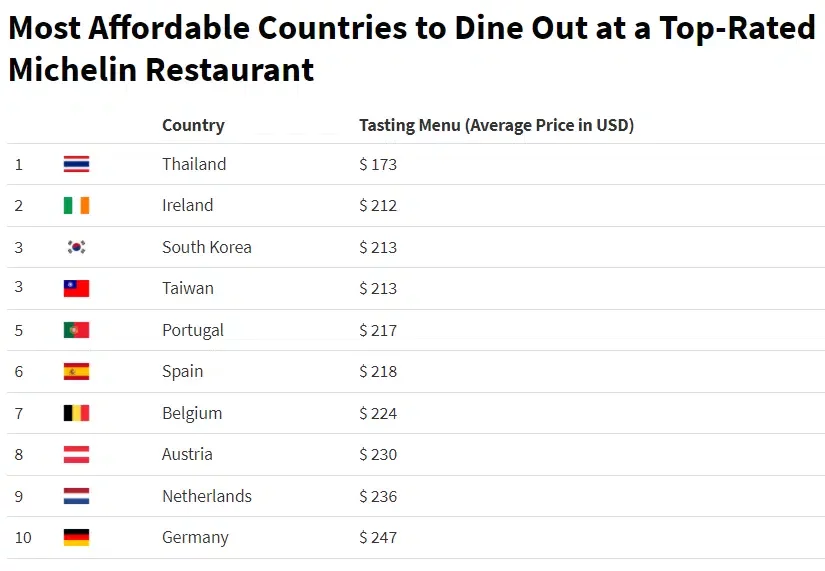Click the Most Affordable Countries title heading
Image resolution: width=825 pixels, height=571 pixels.
click(x=412, y=48)
